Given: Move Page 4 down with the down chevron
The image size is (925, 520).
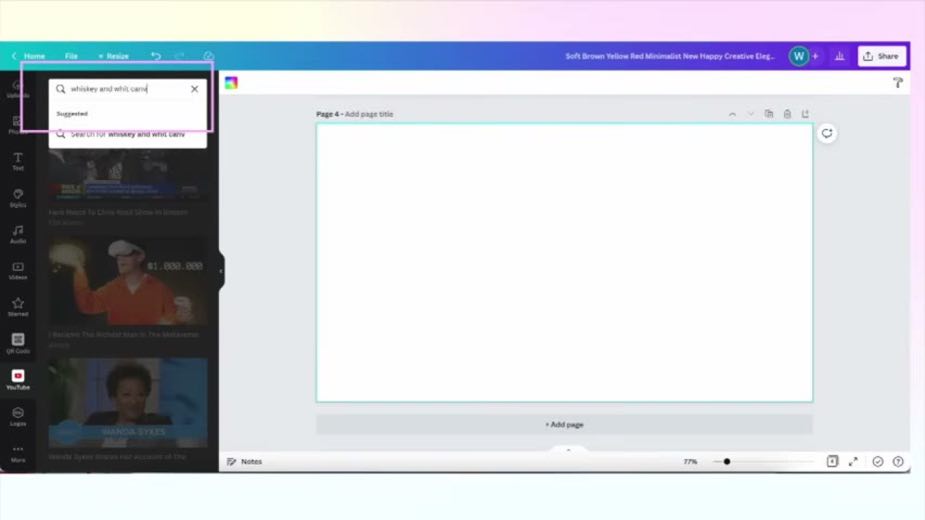Looking at the screenshot, I should (750, 114).
